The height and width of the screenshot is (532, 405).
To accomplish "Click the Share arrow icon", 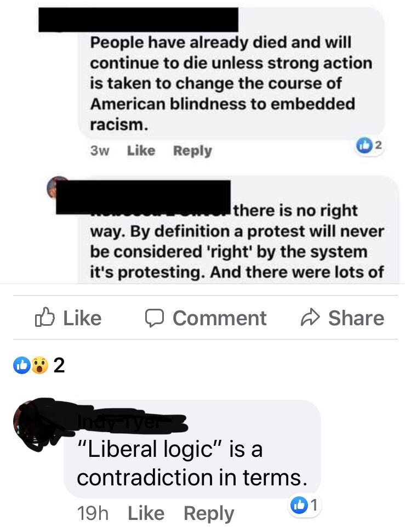I will tap(310, 318).
